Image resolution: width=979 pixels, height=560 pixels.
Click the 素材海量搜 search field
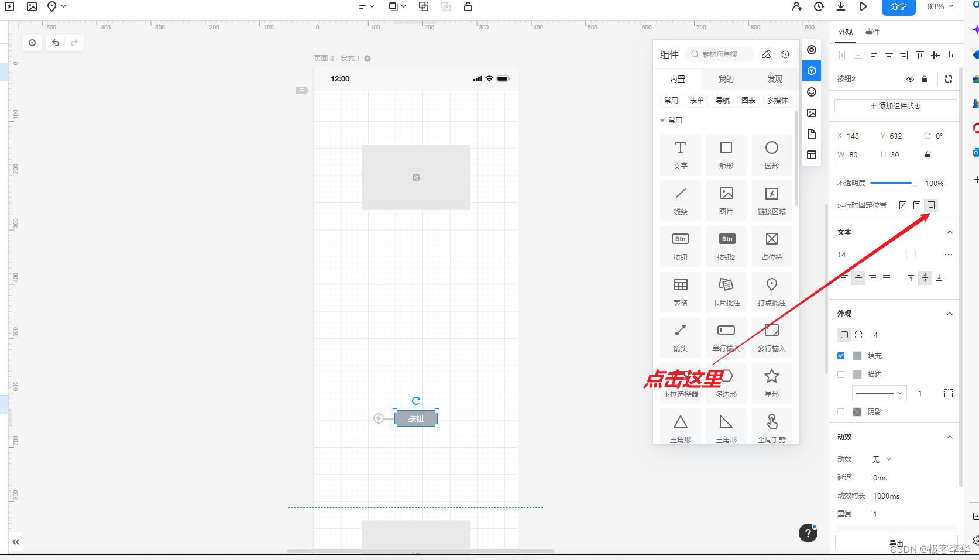(x=719, y=54)
